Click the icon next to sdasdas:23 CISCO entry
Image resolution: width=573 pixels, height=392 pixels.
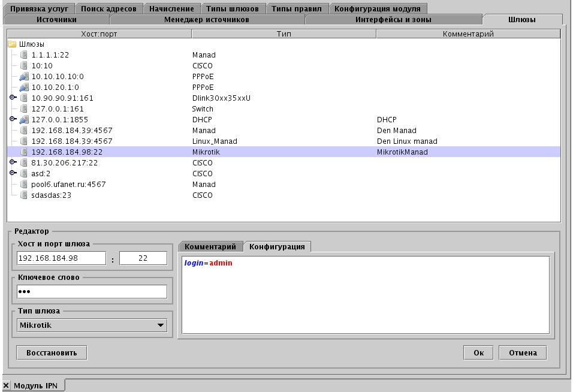[x=23, y=195]
